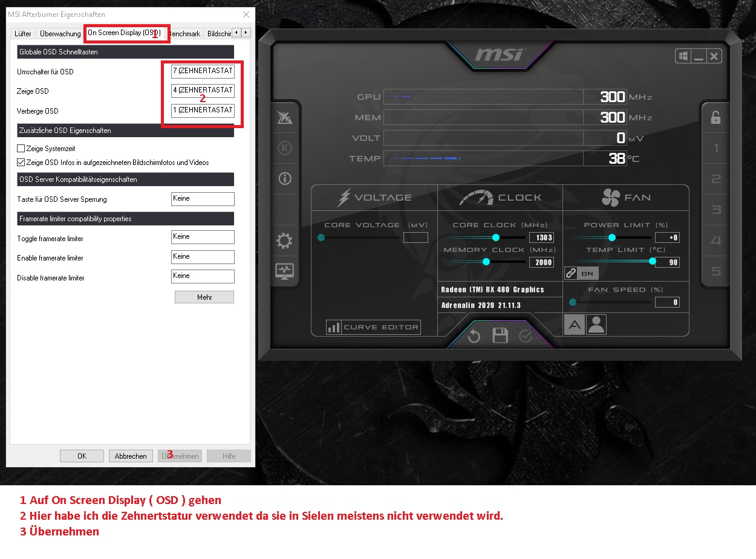The image size is (756, 559).
Task: Click the Mehr button
Action: 204,297
